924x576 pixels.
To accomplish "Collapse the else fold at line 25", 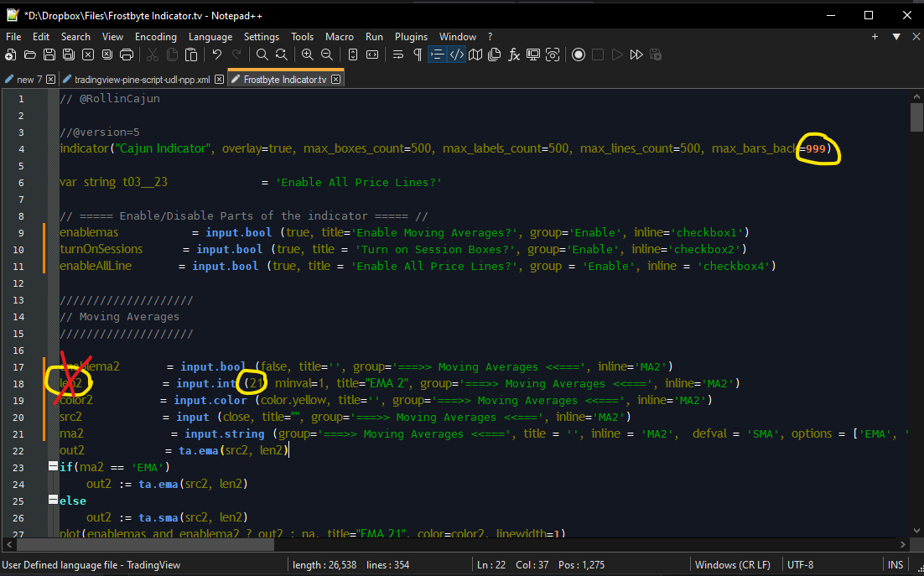I will coord(53,500).
